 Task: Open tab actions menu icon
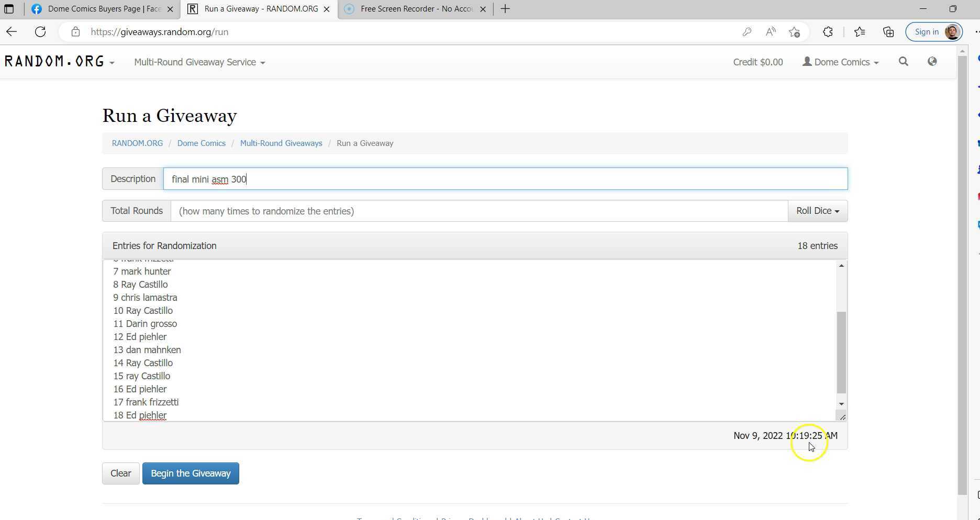tap(9, 9)
